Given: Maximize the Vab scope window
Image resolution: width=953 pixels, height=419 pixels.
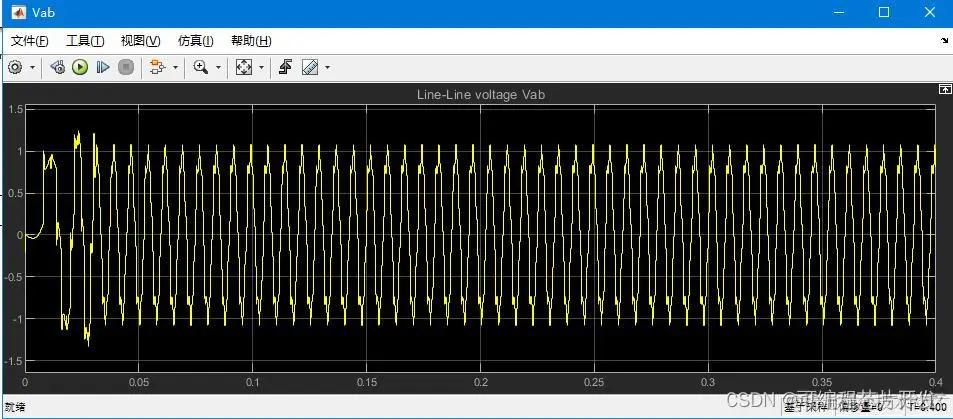Looking at the screenshot, I should click(884, 13).
